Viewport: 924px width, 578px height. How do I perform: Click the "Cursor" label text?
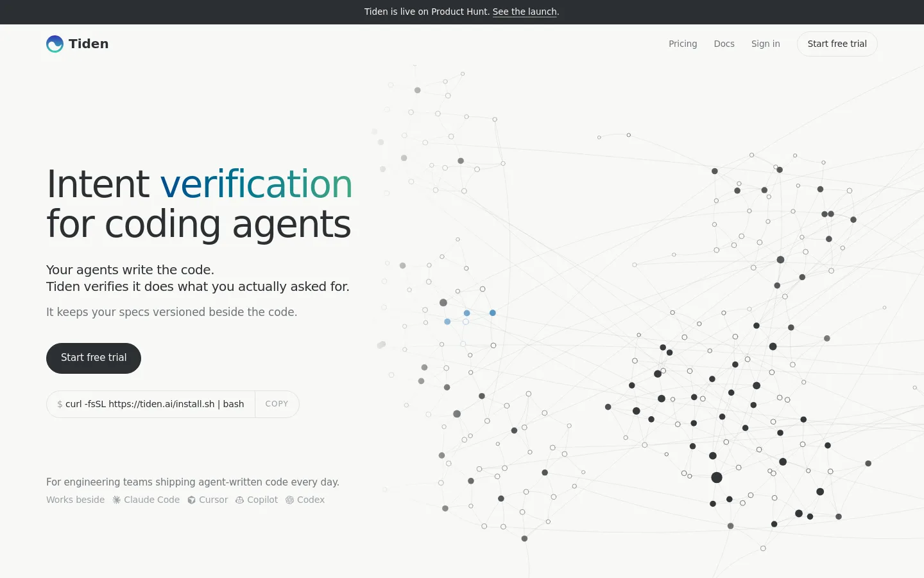coord(214,500)
